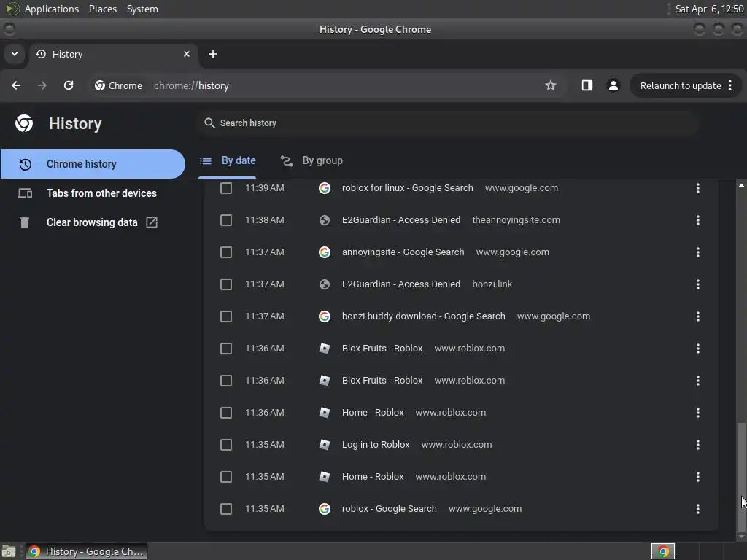The height and width of the screenshot is (560, 747).
Task: Open the Applications menu in top panel
Action: click(x=52, y=9)
